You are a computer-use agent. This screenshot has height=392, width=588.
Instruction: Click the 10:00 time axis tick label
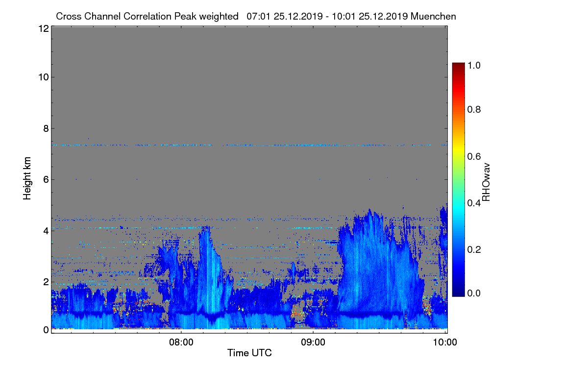(x=445, y=342)
